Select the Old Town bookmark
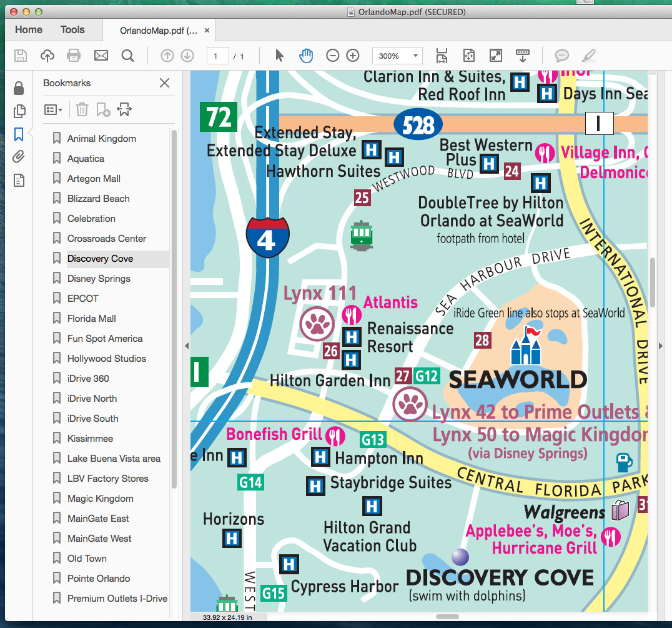Screen dimensions: 672x628 (87, 559)
